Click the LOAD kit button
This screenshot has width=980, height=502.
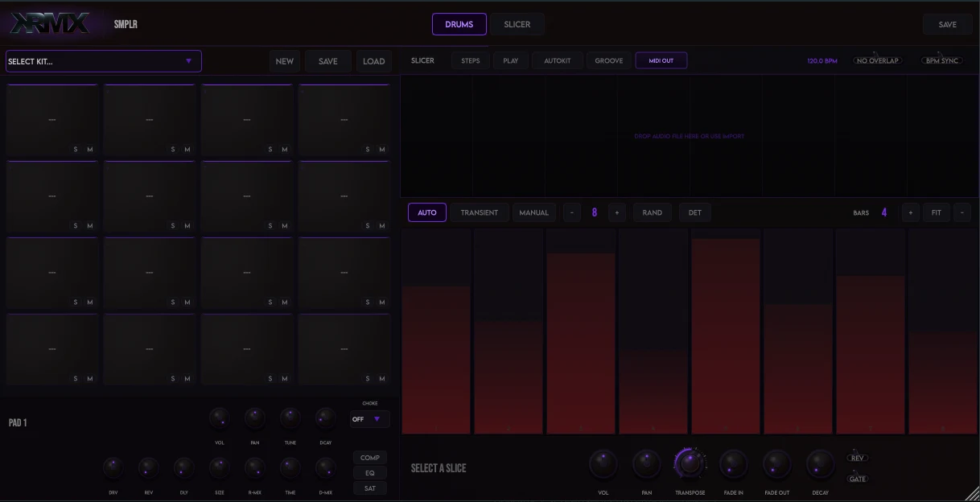(x=374, y=61)
